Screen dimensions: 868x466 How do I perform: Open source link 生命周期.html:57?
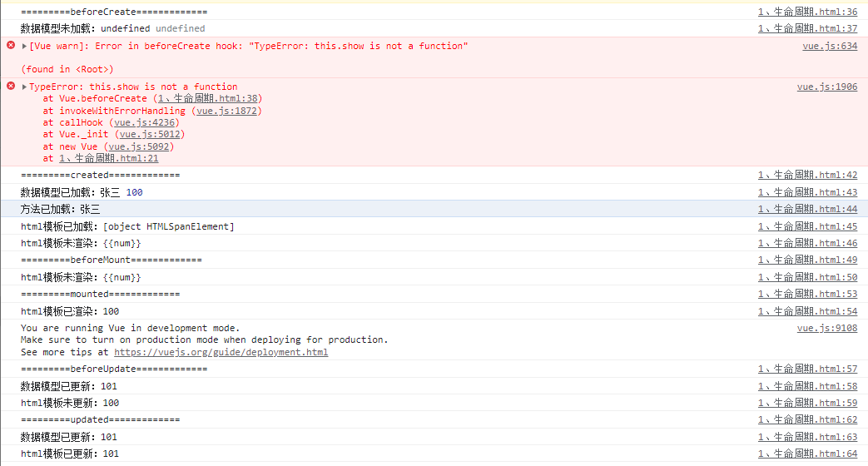(x=807, y=369)
